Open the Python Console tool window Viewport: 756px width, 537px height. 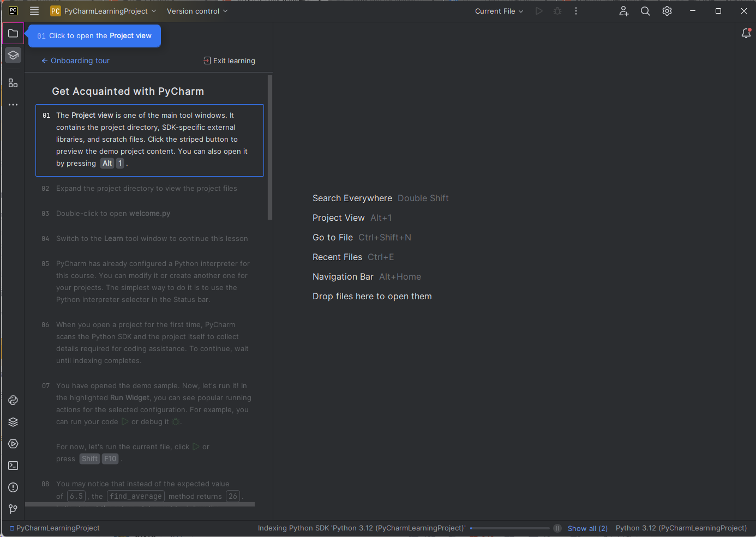13,400
